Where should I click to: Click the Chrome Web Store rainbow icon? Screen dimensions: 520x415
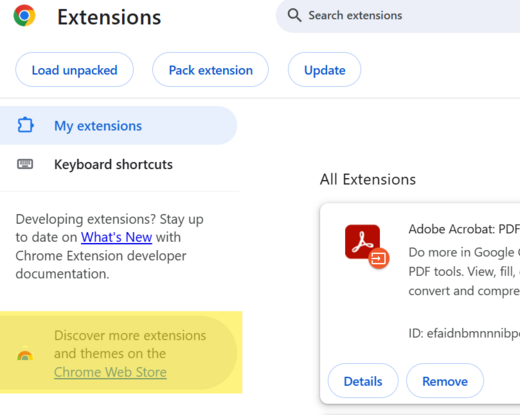[x=25, y=355]
